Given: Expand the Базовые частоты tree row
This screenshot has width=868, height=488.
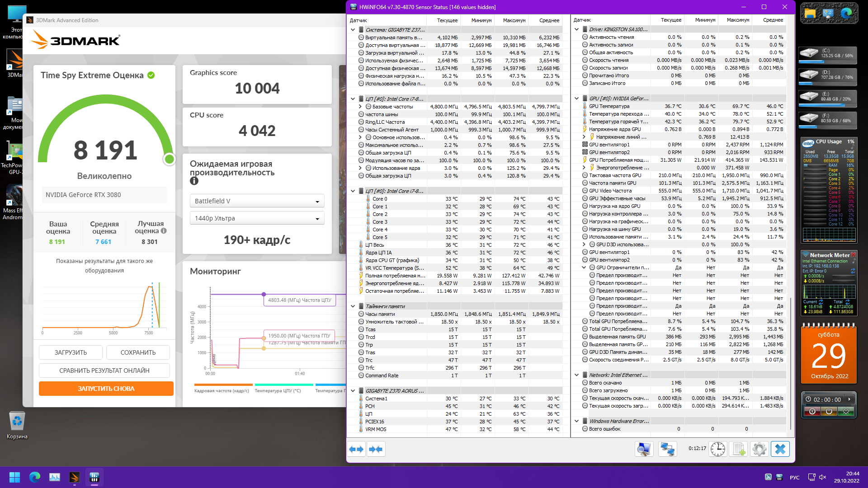Looking at the screenshot, I should pos(360,107).
